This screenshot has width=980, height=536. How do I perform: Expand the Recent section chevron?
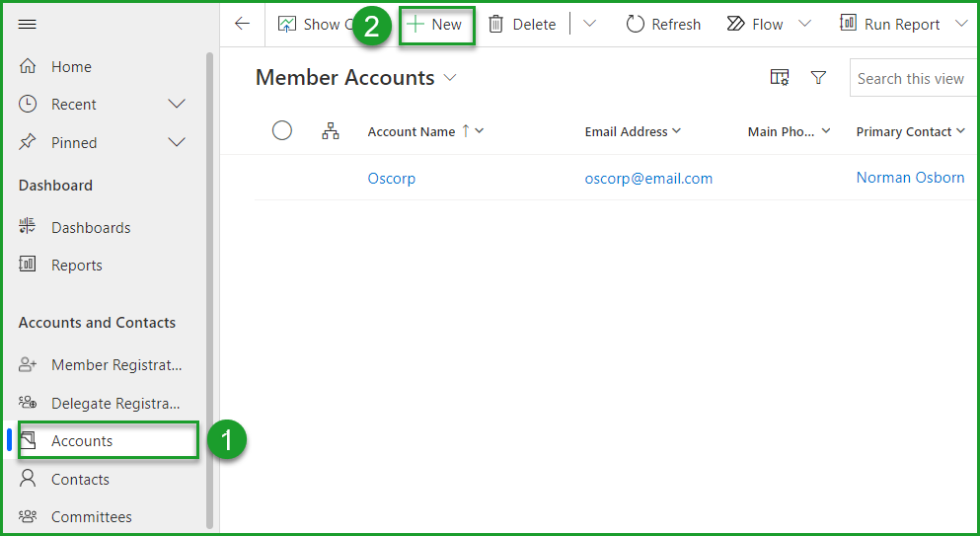pyautogui.click(x=177, y=105)
